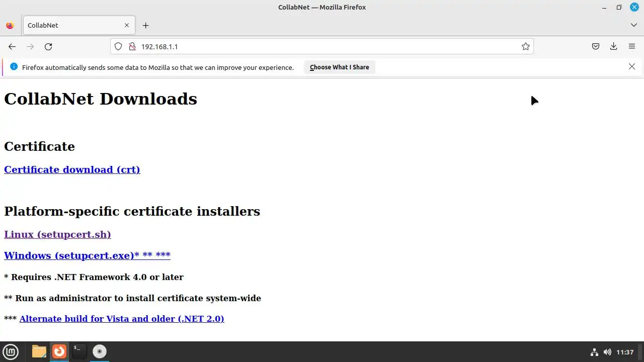The image size is (644, 362).
Task: Open the Firefox application menu
Action: pos(632,47)
